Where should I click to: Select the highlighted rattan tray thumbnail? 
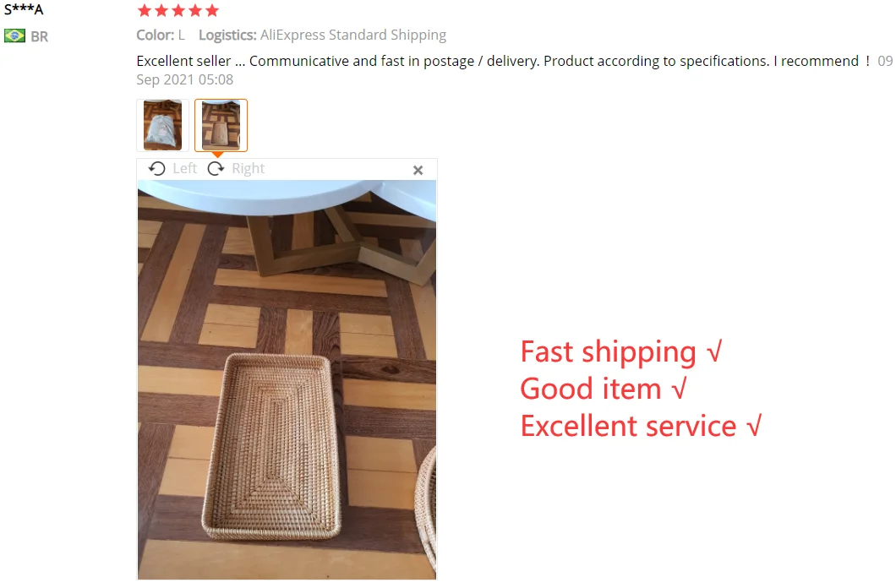pyautogui.click(x=221, y=125)
